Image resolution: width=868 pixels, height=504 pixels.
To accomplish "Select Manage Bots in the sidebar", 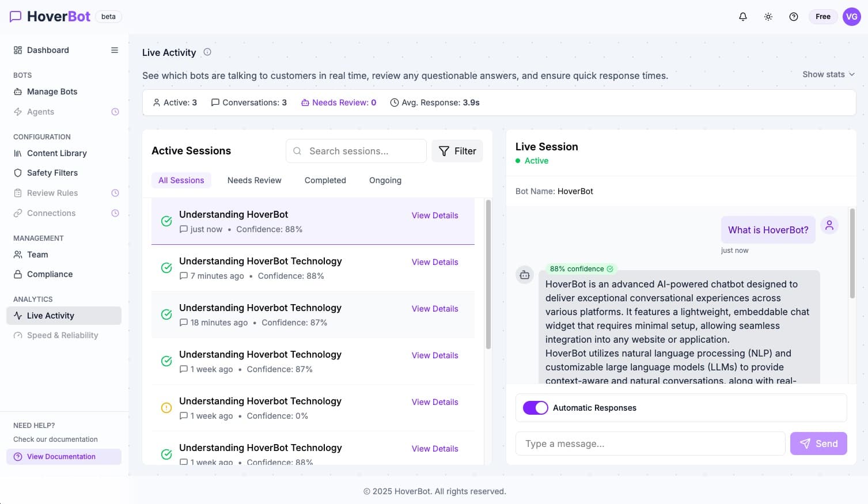I will pos(52,92).
